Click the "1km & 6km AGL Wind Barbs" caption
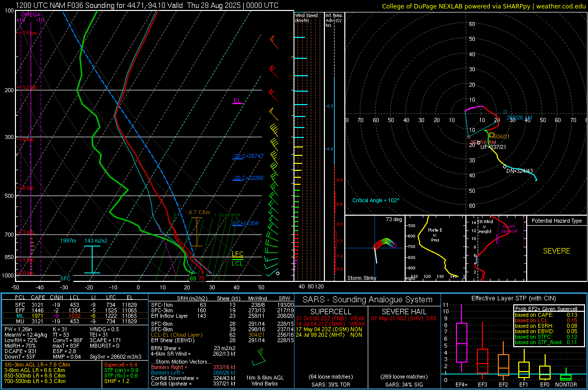 (x=265, y=381)
